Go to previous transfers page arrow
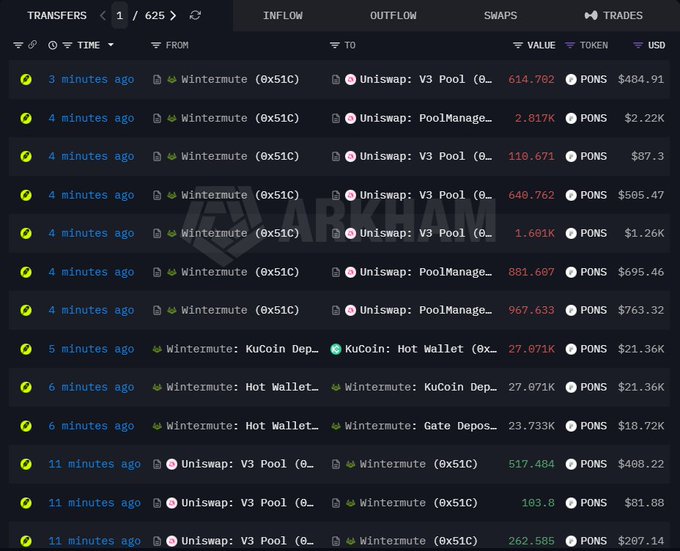Screen dimensions: 680x551 [102, 16]
